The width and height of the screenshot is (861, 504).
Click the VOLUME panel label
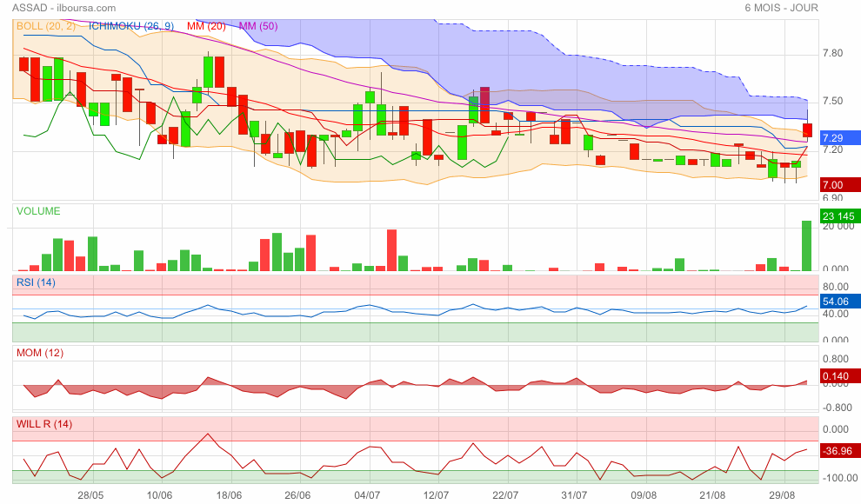coord(38,211)
